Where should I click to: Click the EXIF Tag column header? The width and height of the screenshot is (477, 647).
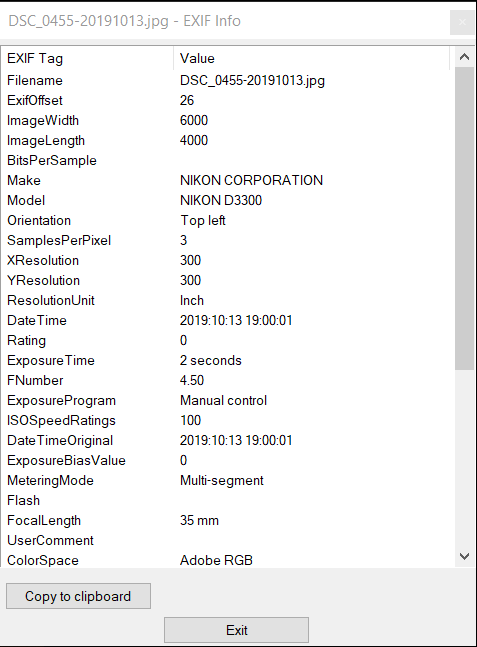point(87,58)
